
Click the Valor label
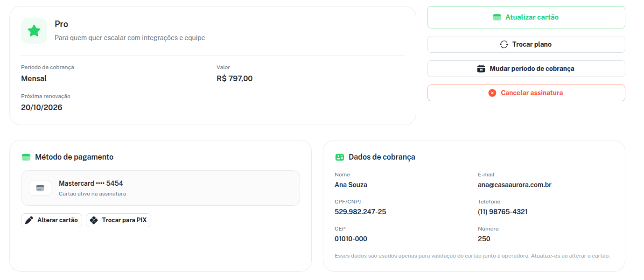click(x=223, y=67)
